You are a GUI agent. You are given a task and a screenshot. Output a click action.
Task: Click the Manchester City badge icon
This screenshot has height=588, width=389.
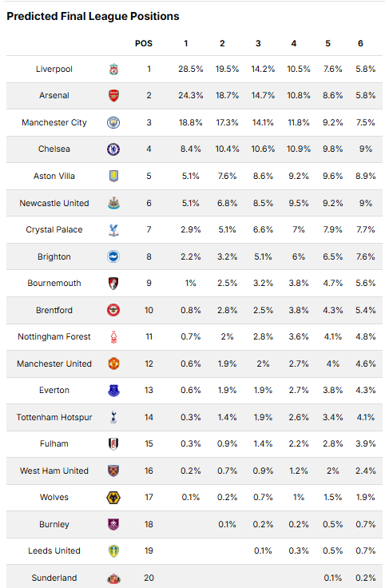(113, 122)
